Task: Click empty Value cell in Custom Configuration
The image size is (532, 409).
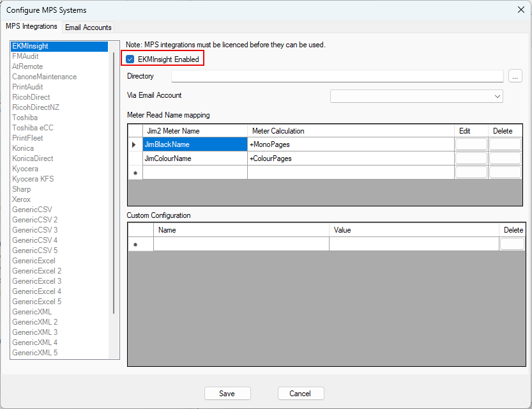Action: click(x=414, y=244)
